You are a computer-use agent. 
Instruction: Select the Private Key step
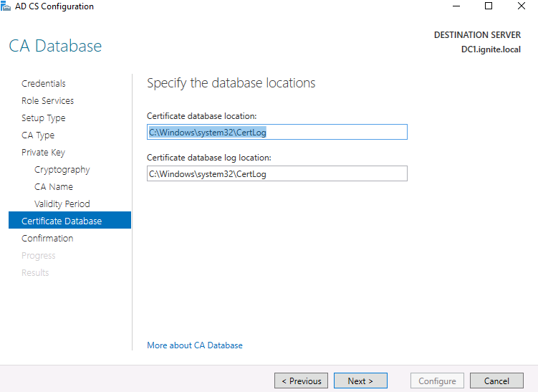43,153
